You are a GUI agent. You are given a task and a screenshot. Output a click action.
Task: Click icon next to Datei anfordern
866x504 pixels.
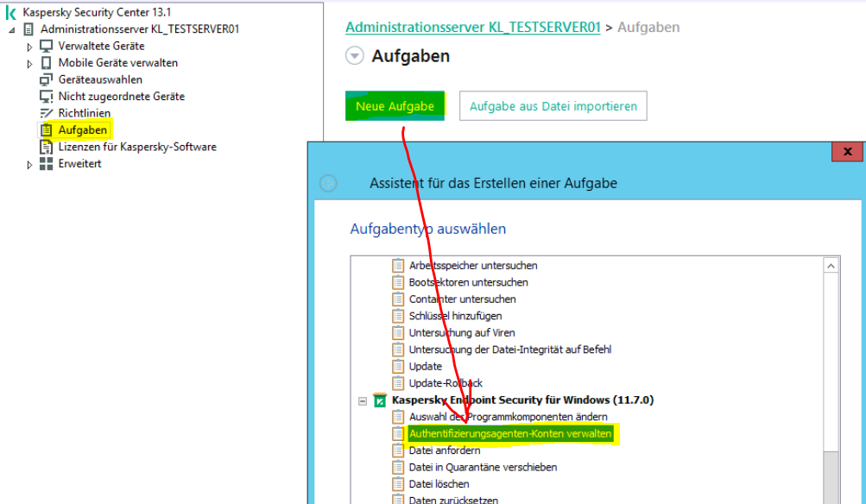click(x=398, y=450)
